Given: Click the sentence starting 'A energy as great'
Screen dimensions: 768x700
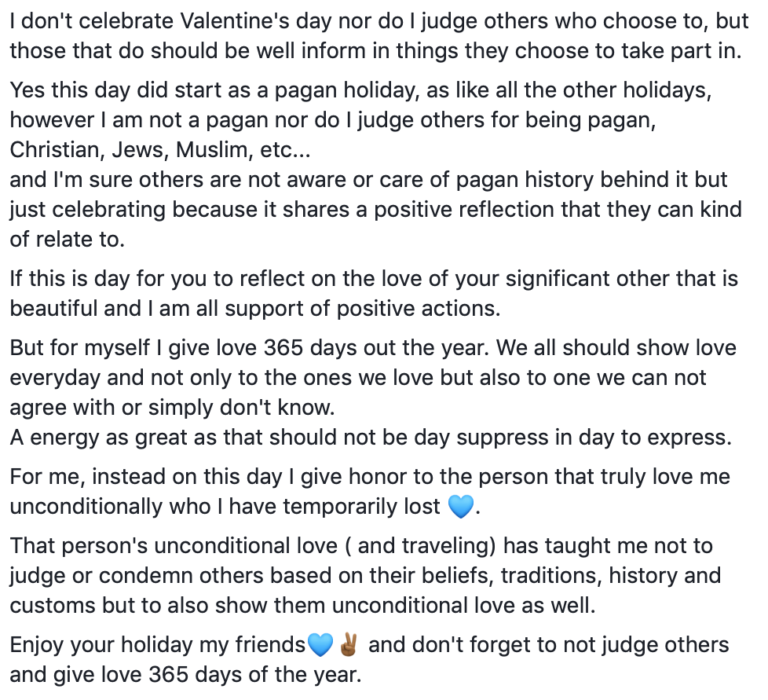Looking at the screenshot, I should click(x=371, y=438).
